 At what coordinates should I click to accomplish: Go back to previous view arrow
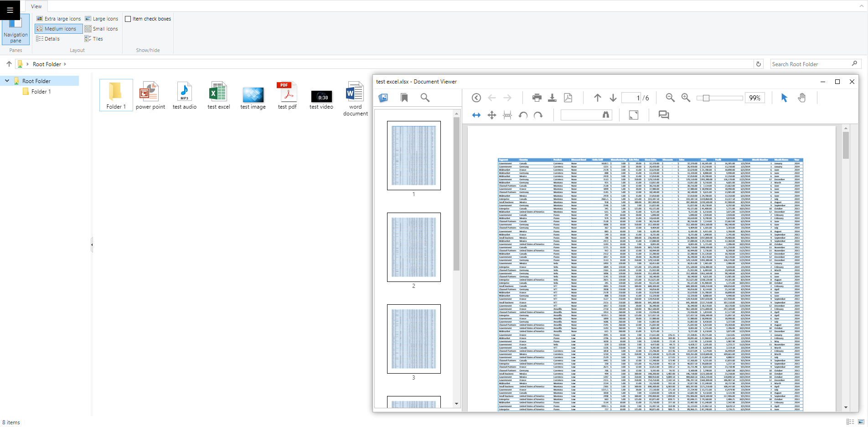tap(492, 98)
